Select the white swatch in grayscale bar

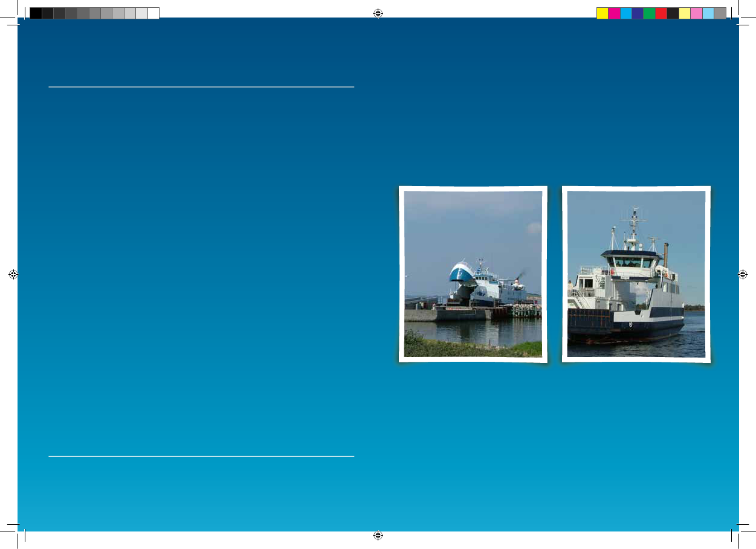153,13
